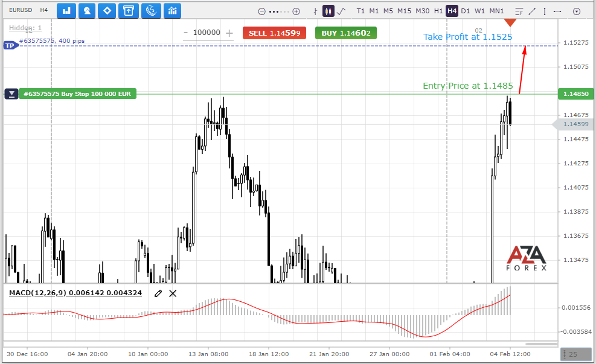
Task: Select the H1 timeframe
Action: 438,11
